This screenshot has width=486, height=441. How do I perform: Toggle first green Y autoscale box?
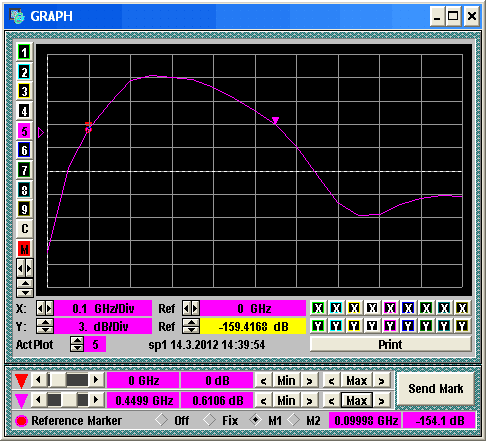pyautogui.click(x=318, y=326)
